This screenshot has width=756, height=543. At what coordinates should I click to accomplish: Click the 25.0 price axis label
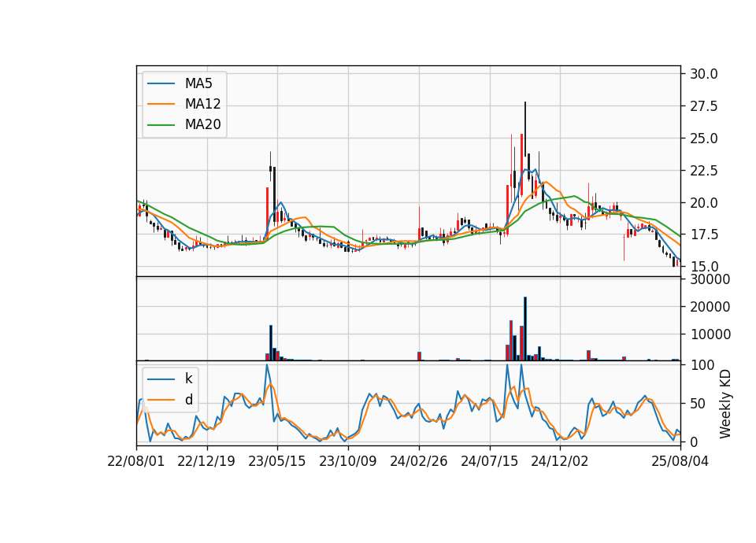pyautogui.click(x=704, y=139)
